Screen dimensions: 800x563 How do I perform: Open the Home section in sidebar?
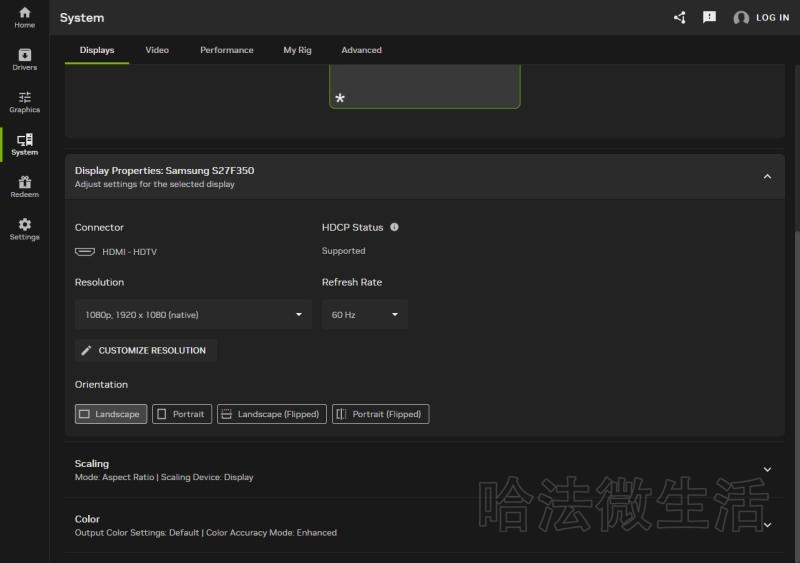click(24, 17)
